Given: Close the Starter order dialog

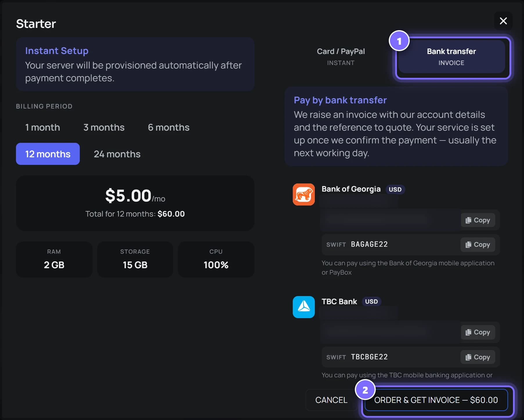Looking at the screenshot, I should pos(503,21).
